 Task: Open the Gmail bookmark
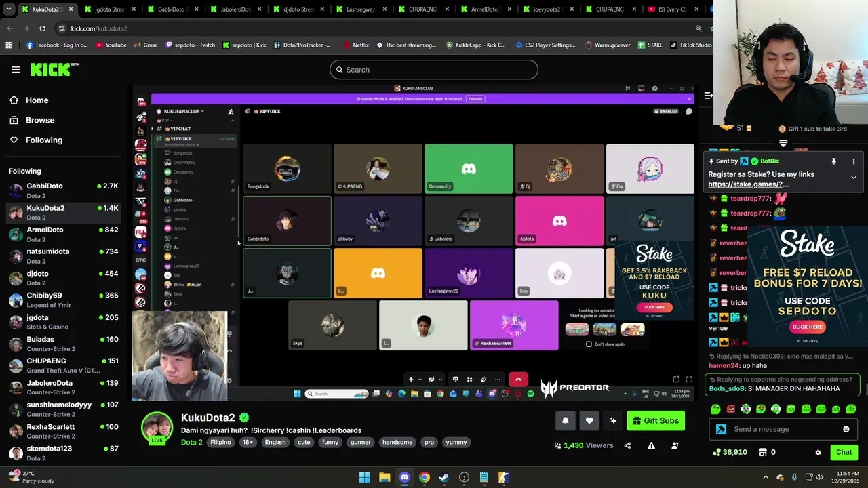point(145,45)
